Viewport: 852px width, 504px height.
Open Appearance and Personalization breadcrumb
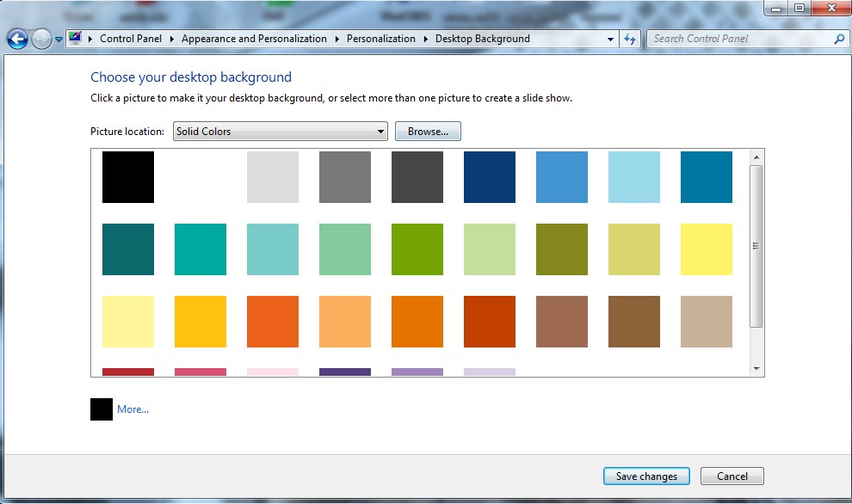point(254,39)
